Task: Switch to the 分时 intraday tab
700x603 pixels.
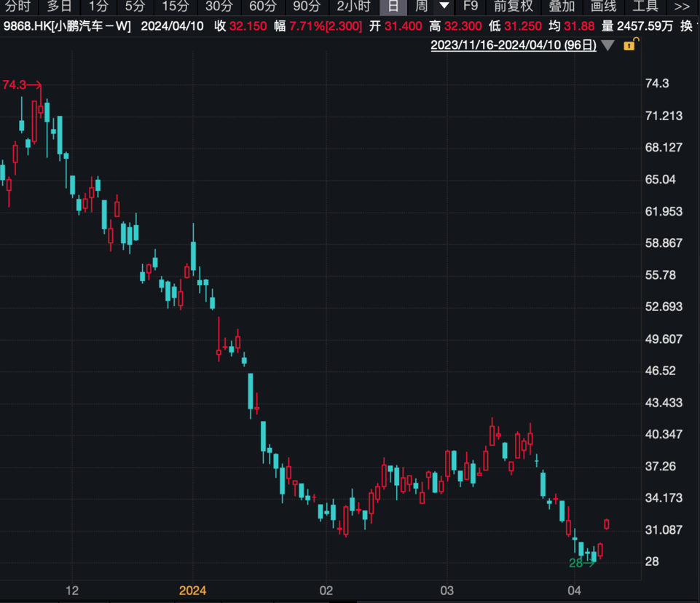Action: coord(17,7)
